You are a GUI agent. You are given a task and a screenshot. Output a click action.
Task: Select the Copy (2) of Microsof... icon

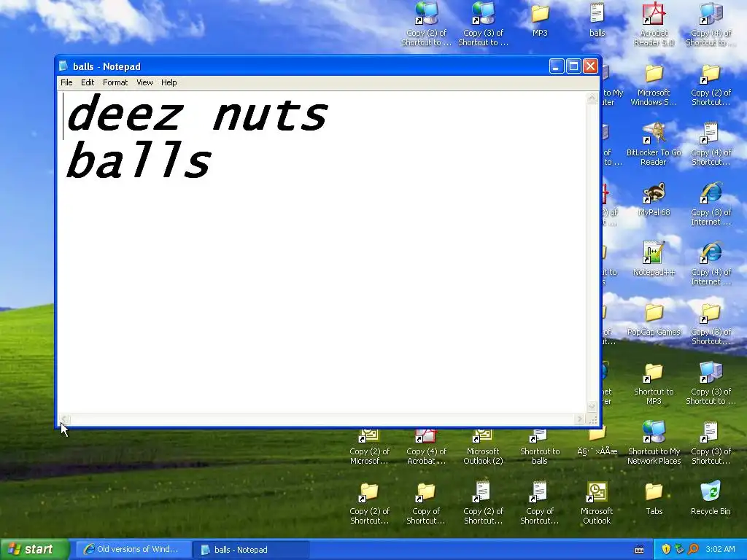coord(369,447)
